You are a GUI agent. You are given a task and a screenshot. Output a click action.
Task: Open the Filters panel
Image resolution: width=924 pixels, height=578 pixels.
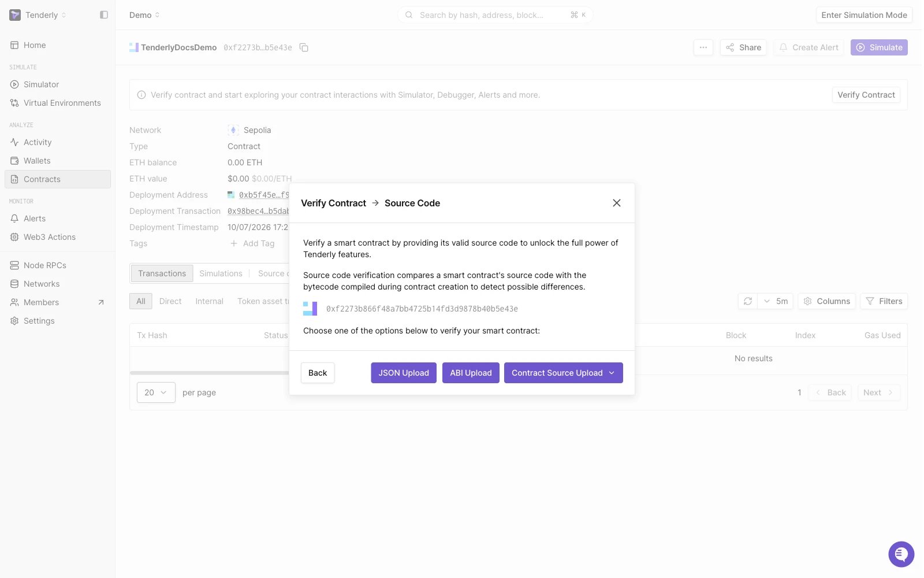(884, 301)
